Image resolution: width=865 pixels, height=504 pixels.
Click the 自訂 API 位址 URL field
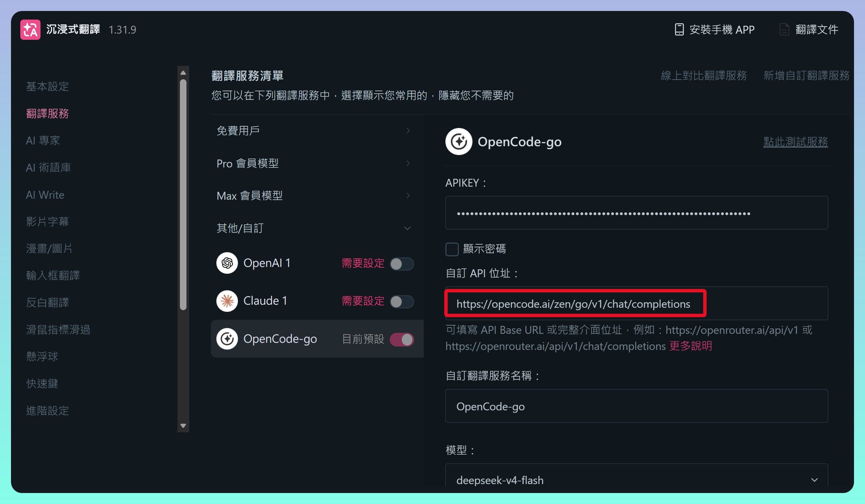(x=637, y=303)
